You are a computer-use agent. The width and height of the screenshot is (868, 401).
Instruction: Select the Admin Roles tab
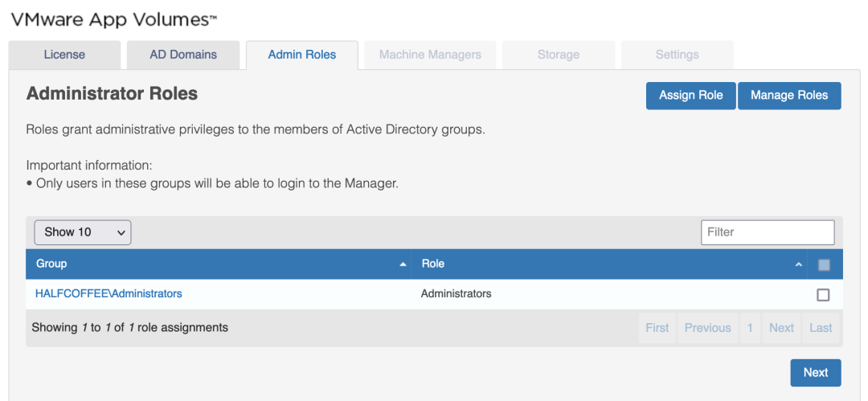[302, 55]
